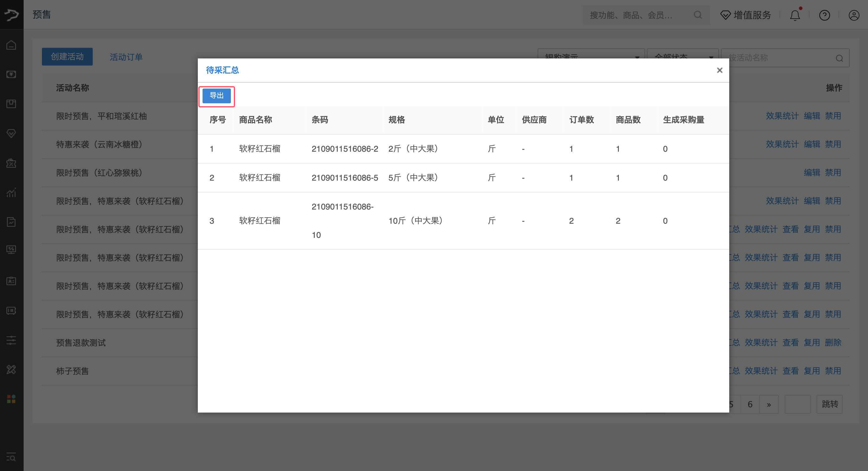Viewport: 868px width, 471px height.
Task: Click the 创建活动 button
Action: pos(67,57)
